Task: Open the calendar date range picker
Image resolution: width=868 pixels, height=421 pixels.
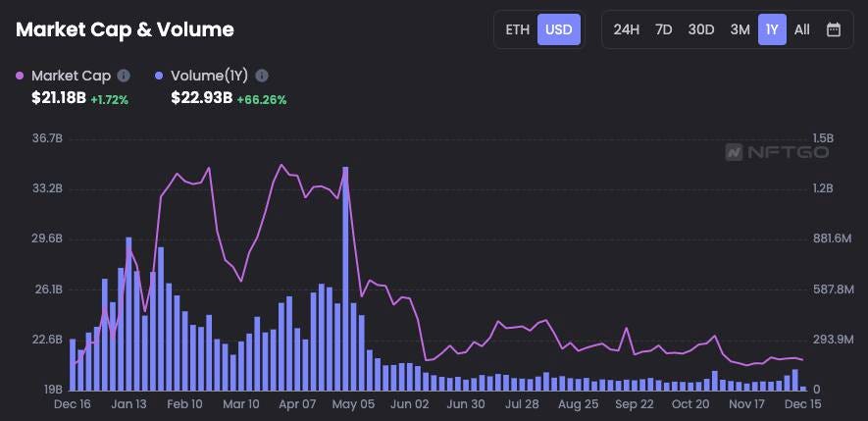Action: click(x=833, y=29)
